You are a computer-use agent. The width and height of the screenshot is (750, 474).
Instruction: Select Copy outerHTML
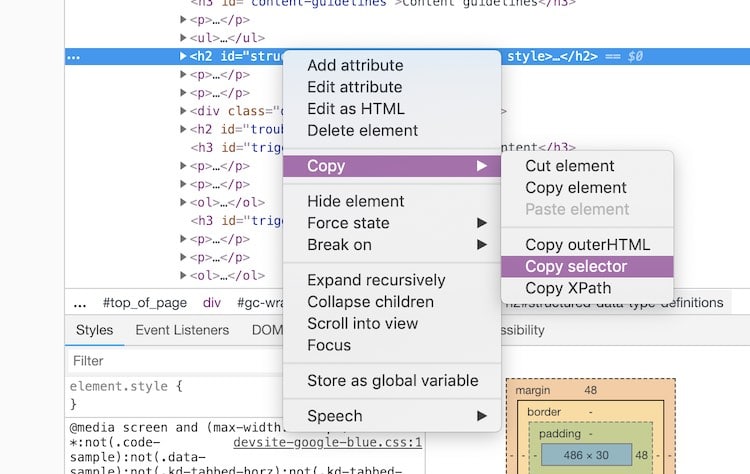(x=587, y=245)
